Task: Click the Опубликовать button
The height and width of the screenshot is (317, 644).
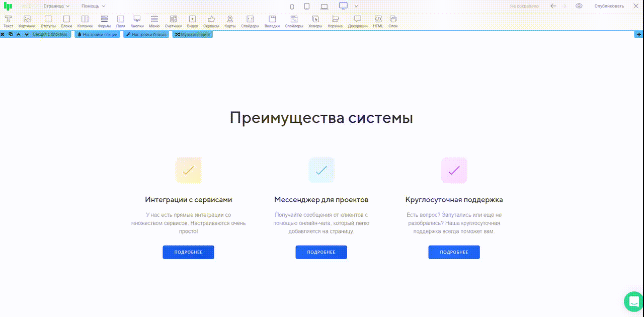Action: click(x=609, y=6)
